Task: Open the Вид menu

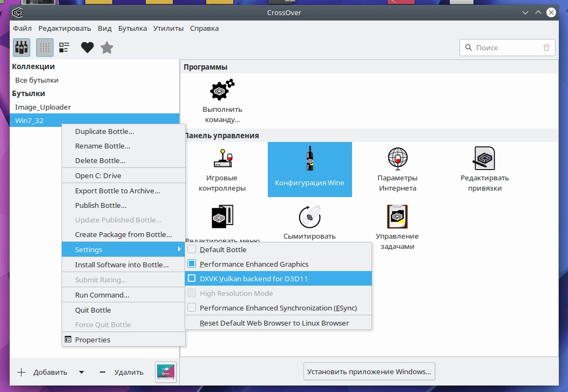Action: (105, 28)
